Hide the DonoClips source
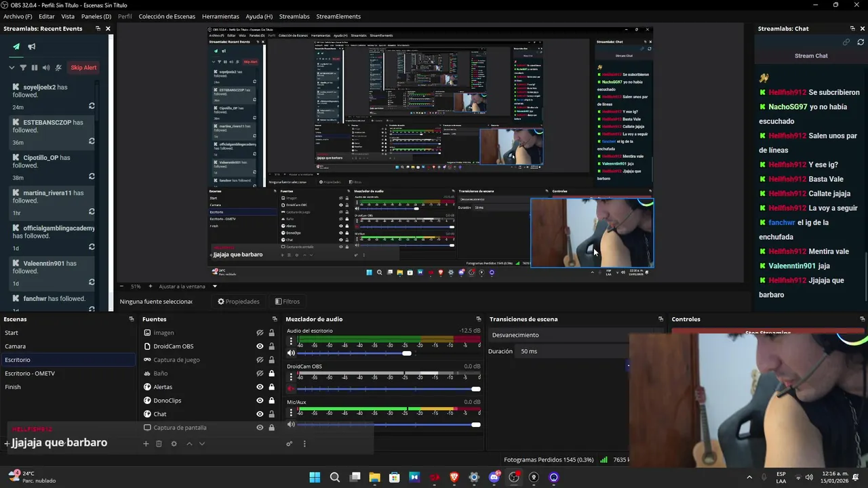The height and width of the screenshot is (488, 868). coord(260,401)
